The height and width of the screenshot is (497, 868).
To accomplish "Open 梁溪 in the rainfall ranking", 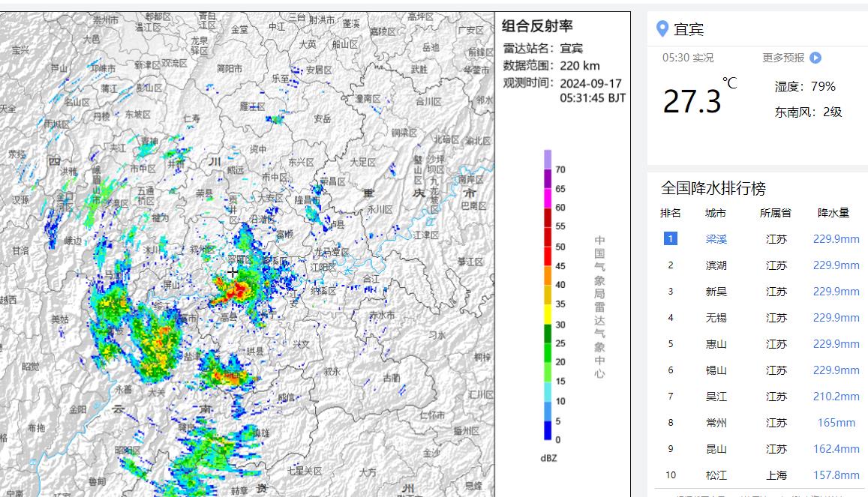I will pyautogui.click(x=716, y=239).
